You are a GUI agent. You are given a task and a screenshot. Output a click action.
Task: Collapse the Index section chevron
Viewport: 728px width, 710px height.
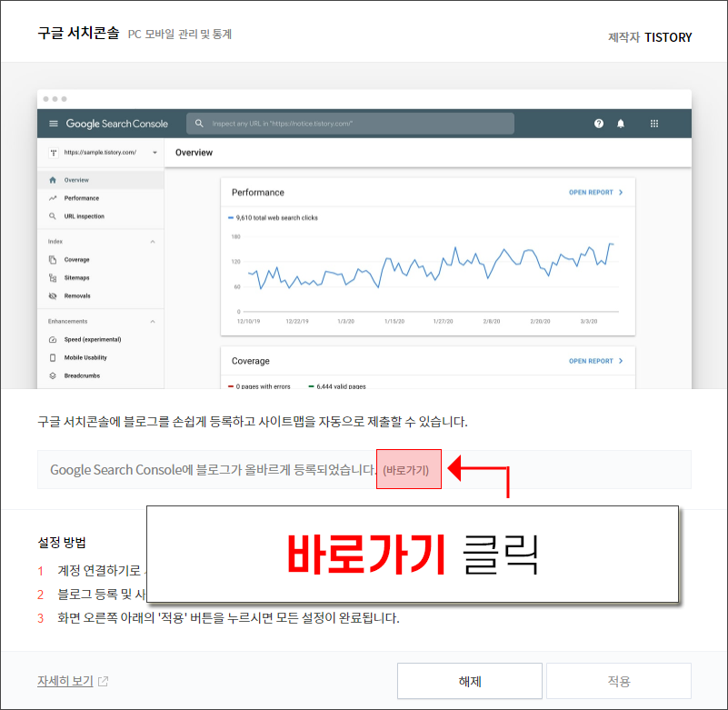tap(153, 241)
